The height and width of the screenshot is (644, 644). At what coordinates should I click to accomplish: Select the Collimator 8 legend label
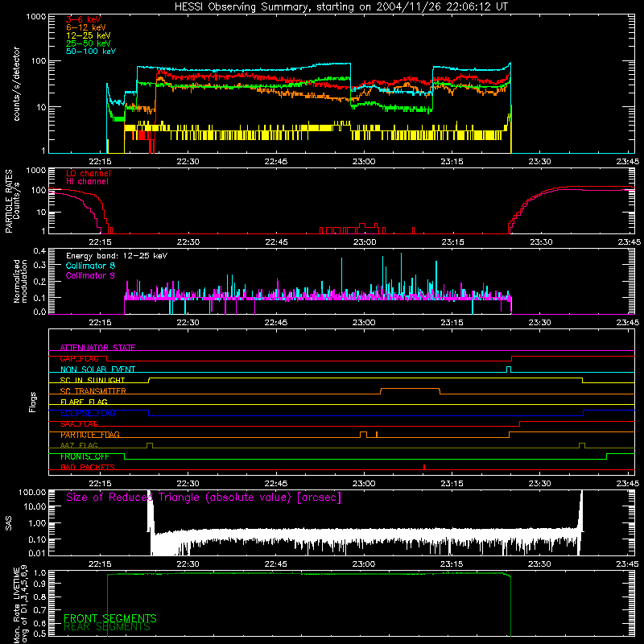[x=90, y=266]
